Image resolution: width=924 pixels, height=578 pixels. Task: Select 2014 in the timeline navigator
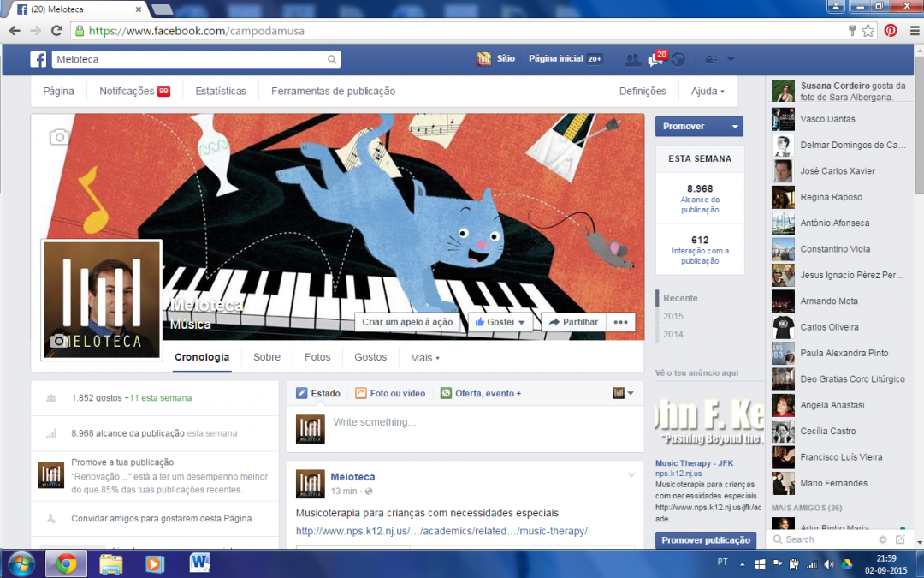672,334
